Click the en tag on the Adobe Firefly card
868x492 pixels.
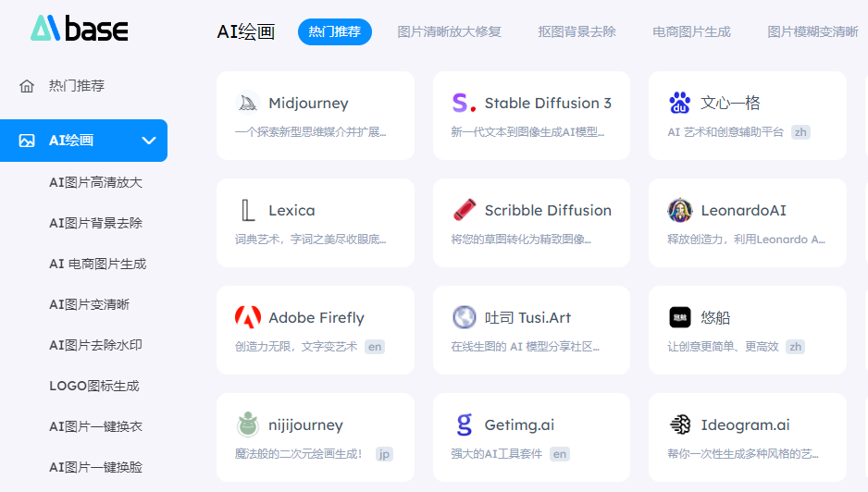point(375,347)
